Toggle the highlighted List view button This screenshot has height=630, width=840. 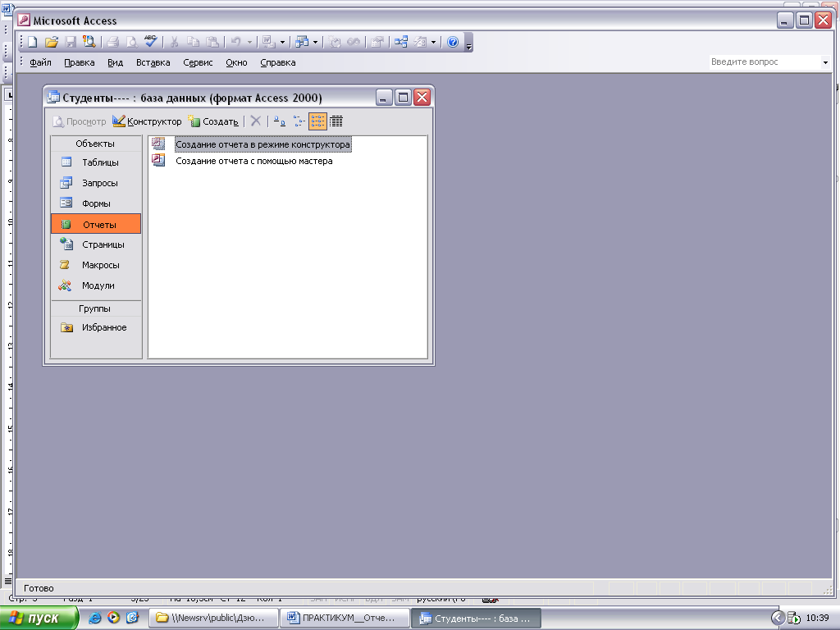click(317, 121)
